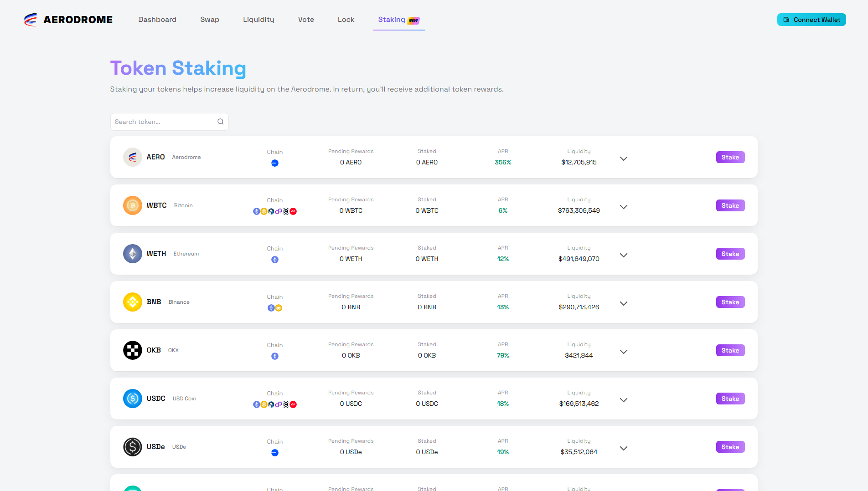The height and width of the screenshot is (491, 868).
Task: Open the Liquidity page
Action: pyautogui.click(x=258, y=20)
